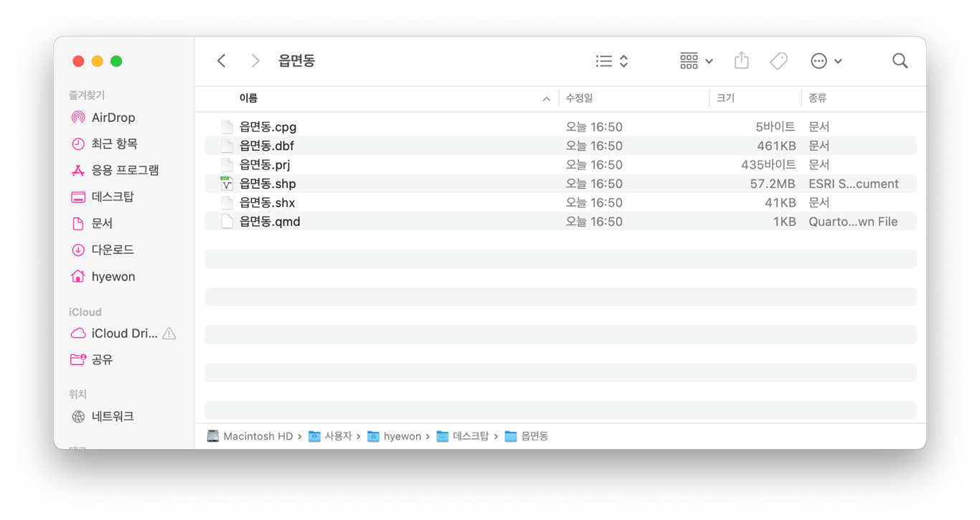Click the 읍면동 window title
Screen dimensions: 980x520
point(297,61)
